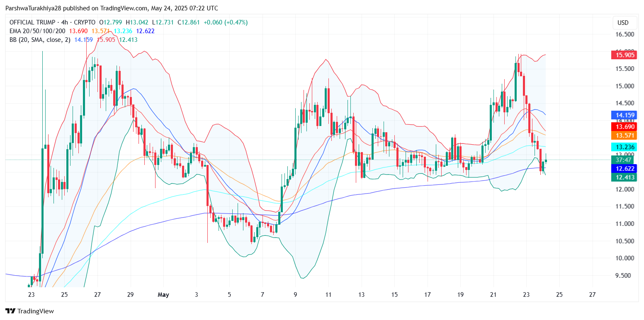Click the EMA 20 value 13.690 in legend
Viewport: 644px width, 320px height.
(78, 31)
